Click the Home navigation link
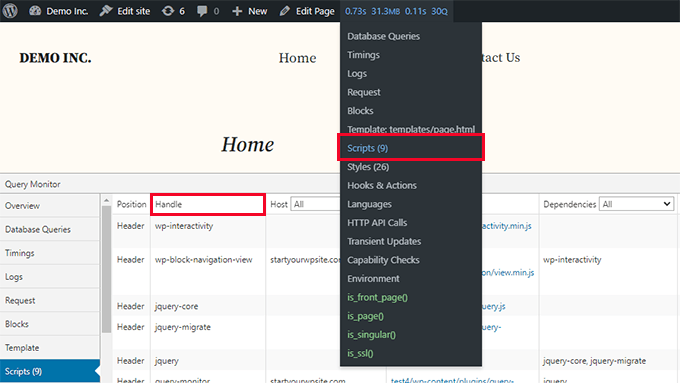Screen dimensions: 680x383 pyautogui.click(x=297, y=58)
